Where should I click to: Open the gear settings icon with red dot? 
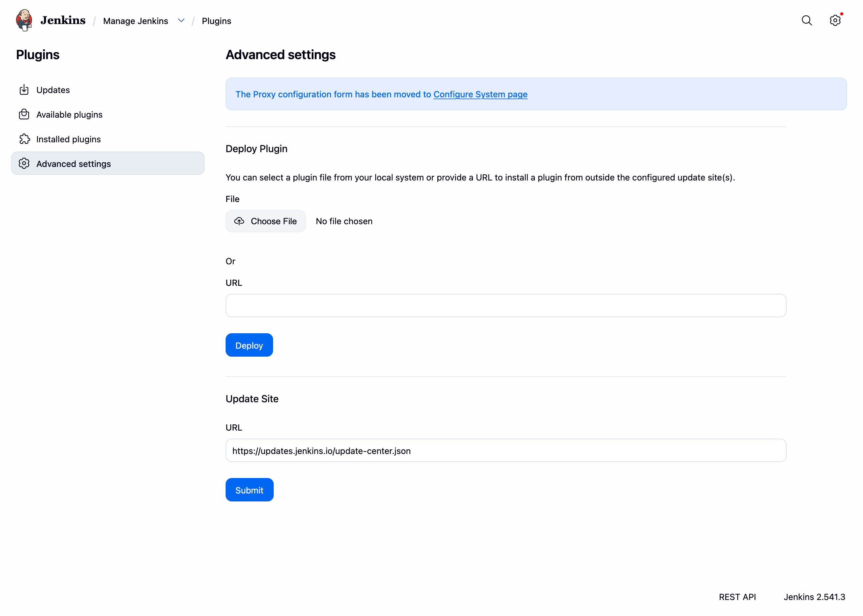[835, 21]
